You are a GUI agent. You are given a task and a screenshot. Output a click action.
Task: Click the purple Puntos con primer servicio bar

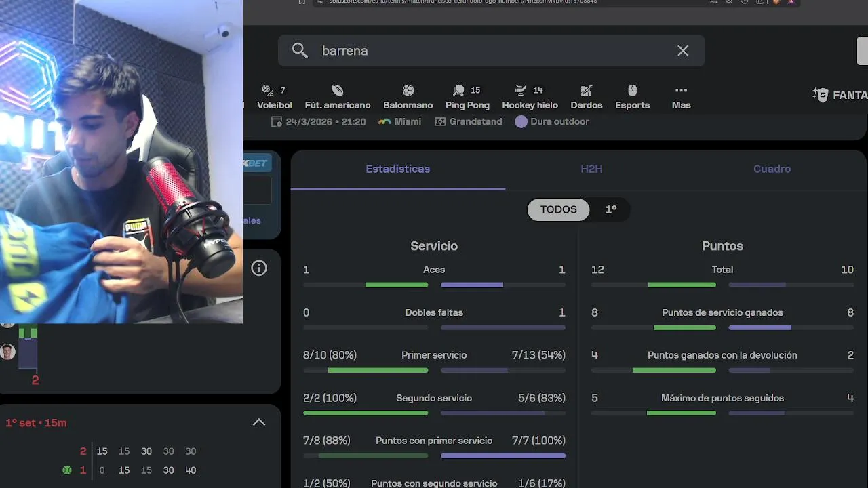click(x=503, y=455)
